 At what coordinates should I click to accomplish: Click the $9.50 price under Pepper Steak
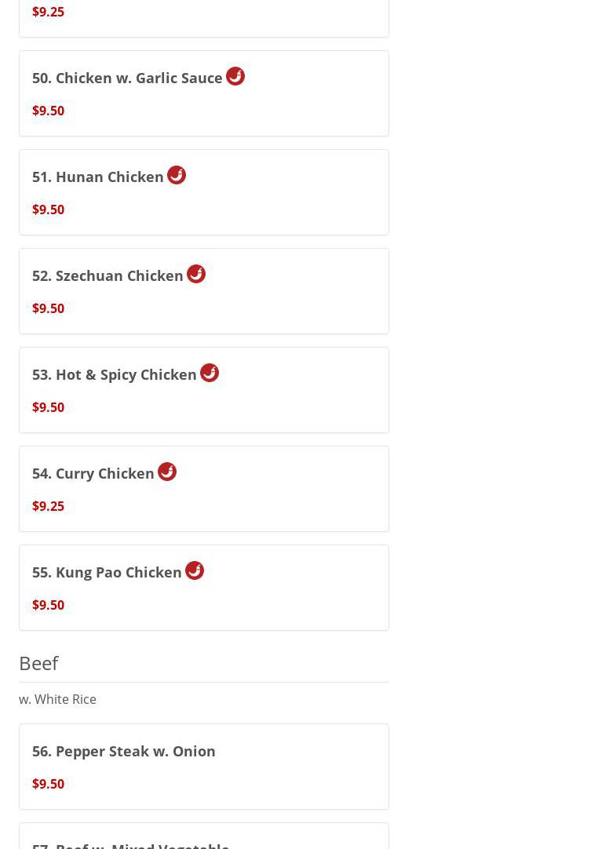pyautogui.click(x=48, y=784)
